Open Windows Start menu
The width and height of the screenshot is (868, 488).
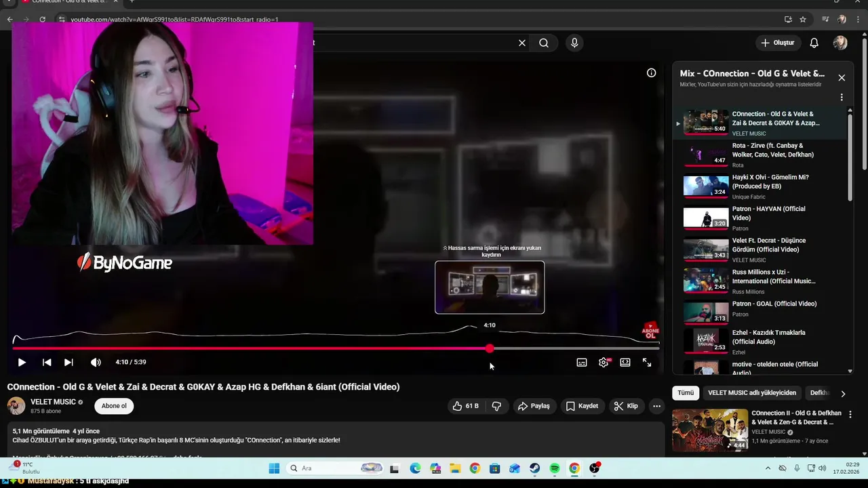[274, 468]
